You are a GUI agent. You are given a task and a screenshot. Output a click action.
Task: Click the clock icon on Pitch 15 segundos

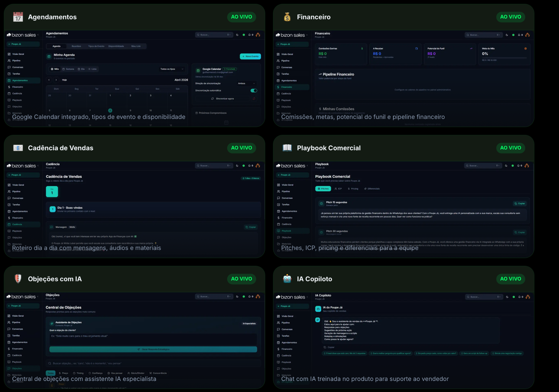click(321, 204)
